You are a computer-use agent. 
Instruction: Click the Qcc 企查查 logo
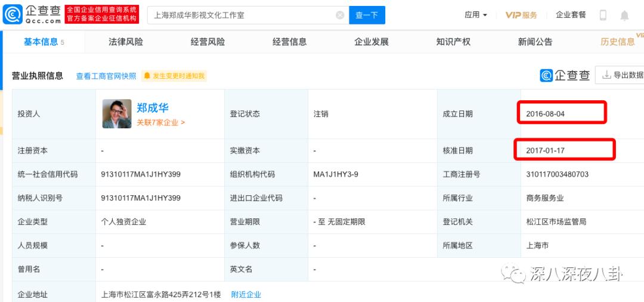(x=32, y=14)
